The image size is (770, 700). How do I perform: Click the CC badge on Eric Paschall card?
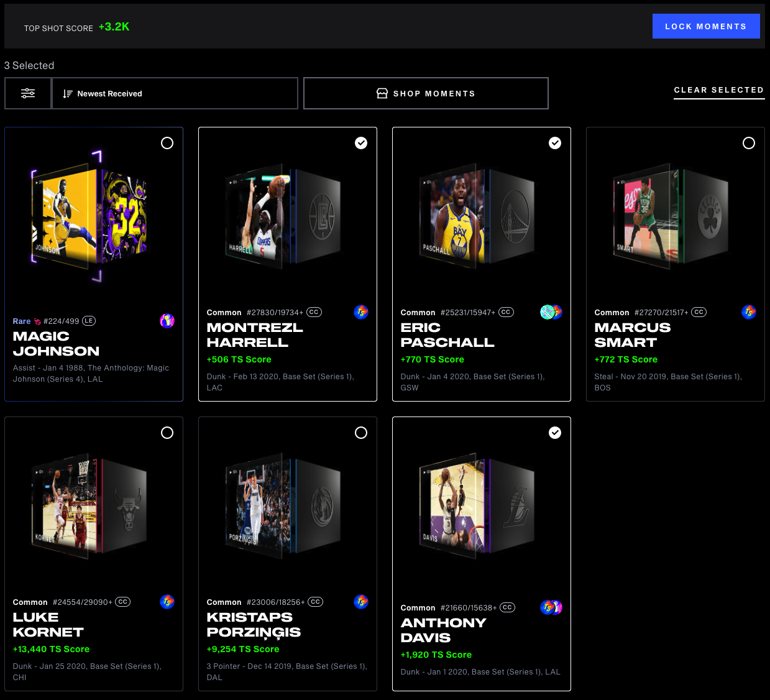pos(506,312)
